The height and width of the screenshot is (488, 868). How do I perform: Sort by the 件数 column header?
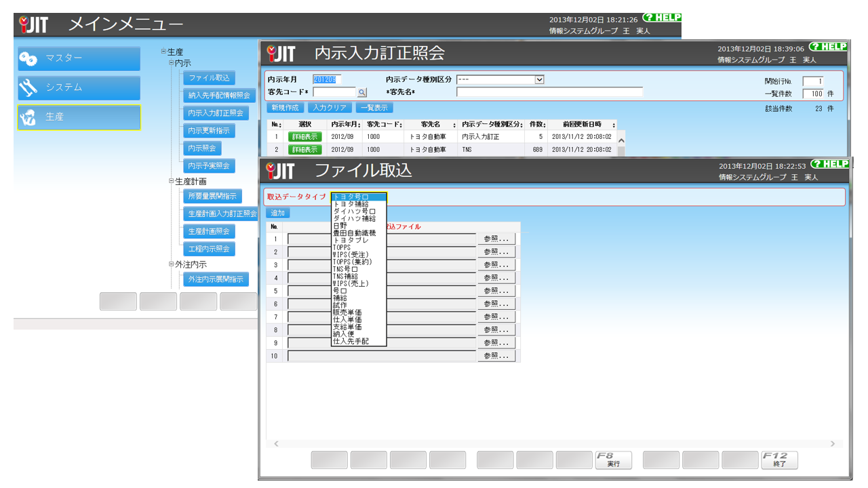(537, 125)
